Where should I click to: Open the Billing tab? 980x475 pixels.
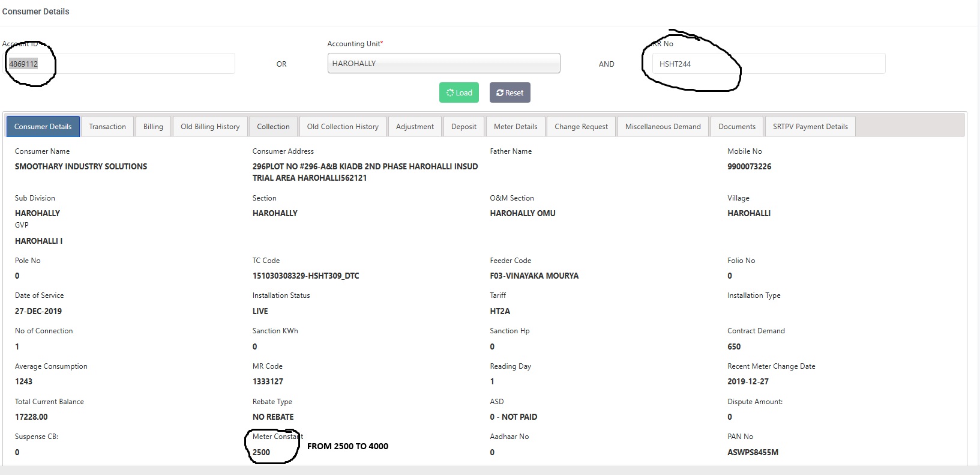tap(153, 127)
